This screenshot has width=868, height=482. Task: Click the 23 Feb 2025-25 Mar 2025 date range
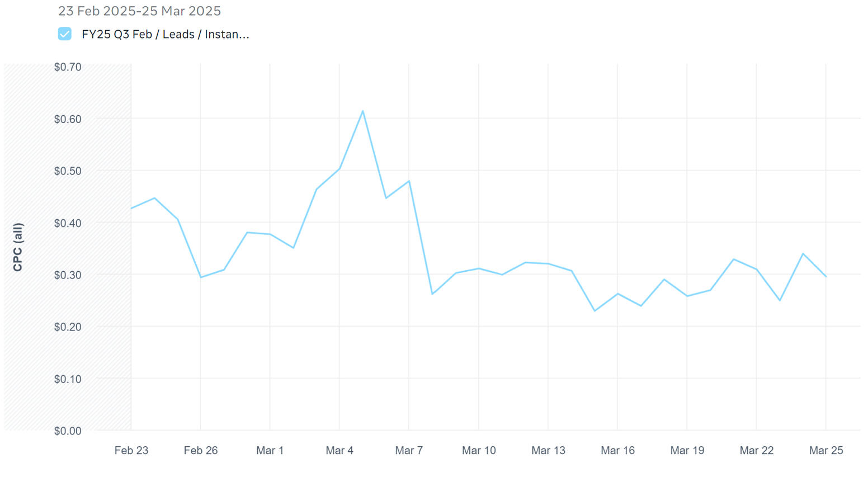point(139,11)
